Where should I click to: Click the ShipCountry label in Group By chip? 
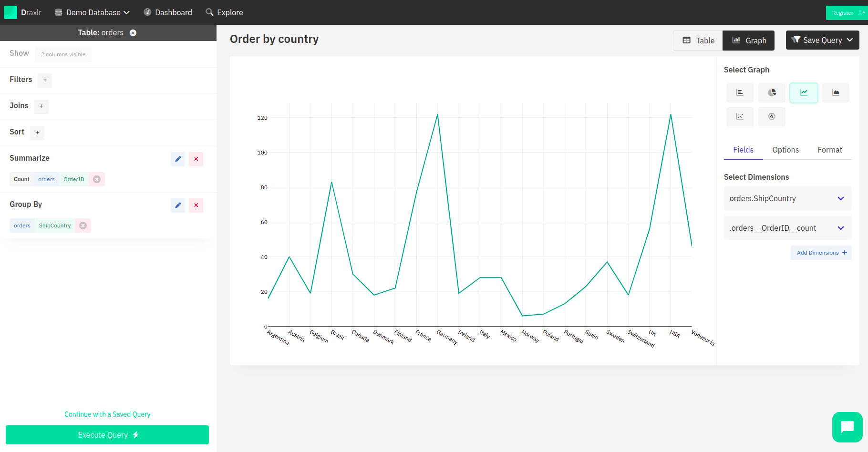tap(55, 226)
